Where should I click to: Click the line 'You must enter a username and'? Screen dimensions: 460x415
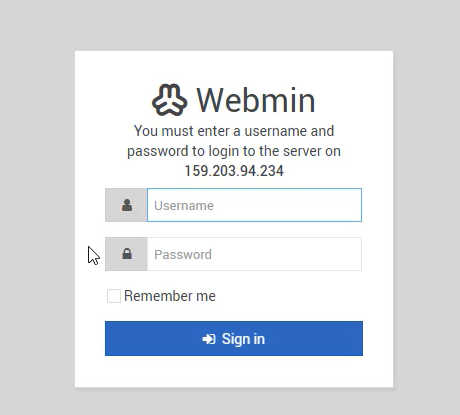click(234, 131)
